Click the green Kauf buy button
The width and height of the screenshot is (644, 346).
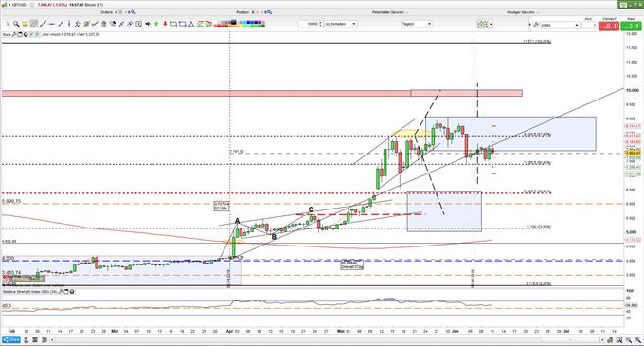[x=631, y=26]
